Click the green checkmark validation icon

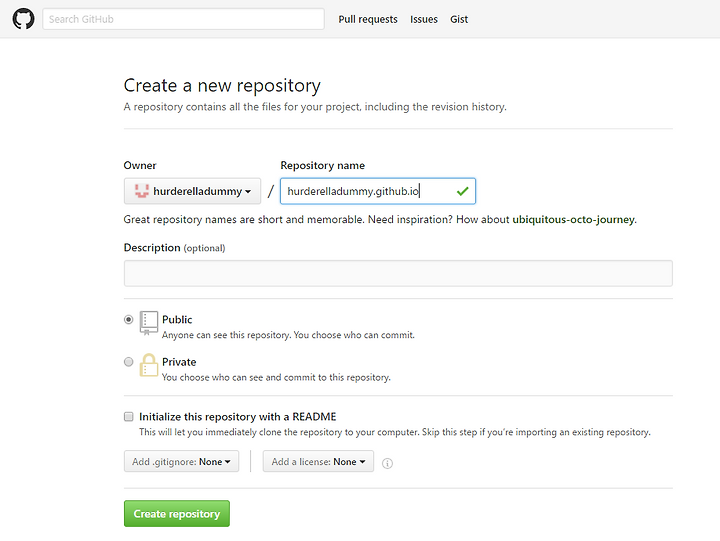click(462, 191)
